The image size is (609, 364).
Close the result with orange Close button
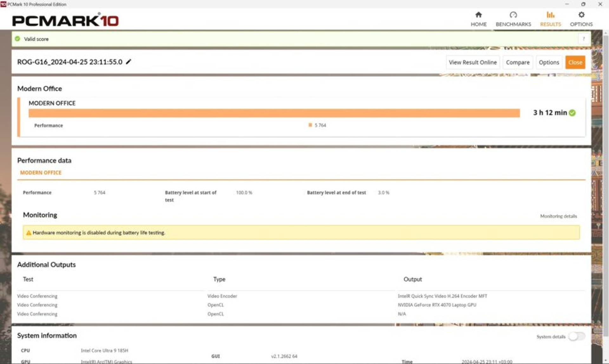tap(575, 62)
